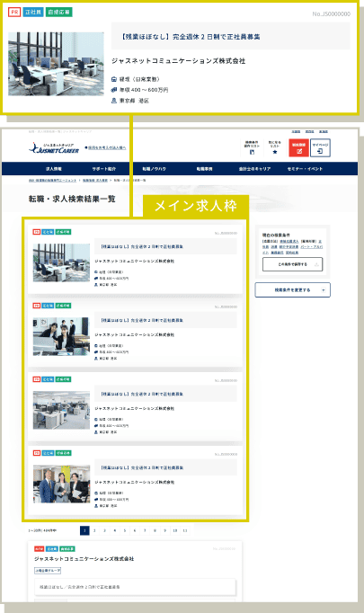
Task: Click the enlarged card office photo
Action: [x=57, y=64]
